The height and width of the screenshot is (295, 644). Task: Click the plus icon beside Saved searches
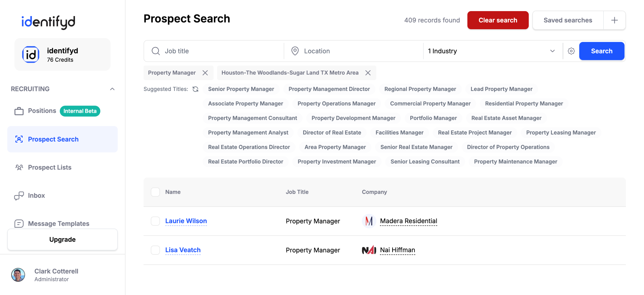614,20
